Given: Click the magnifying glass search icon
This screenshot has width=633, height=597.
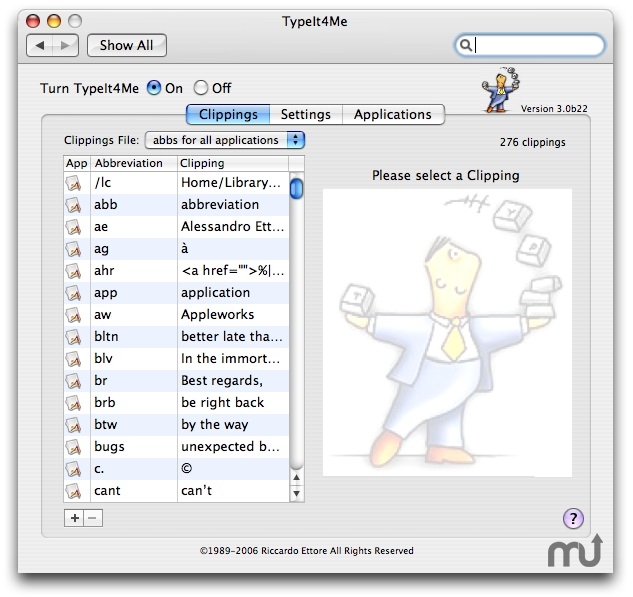Looking at the screenshot, I should 465,45.
